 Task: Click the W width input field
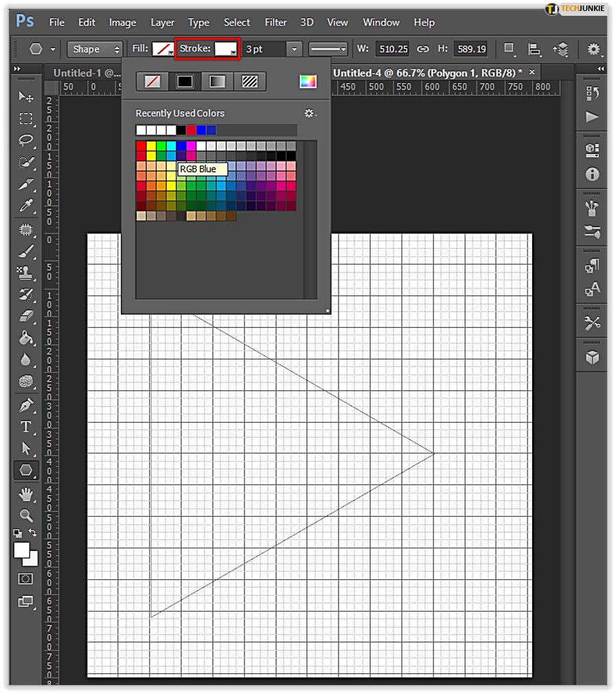(x=393, y=49)
